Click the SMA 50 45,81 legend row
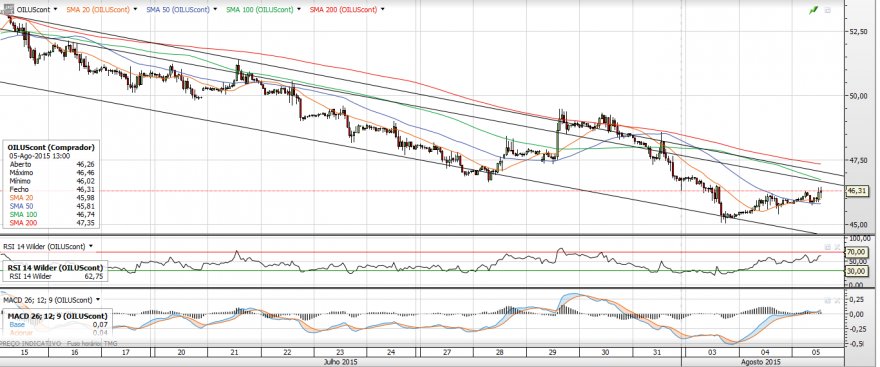880x367 pixels. click(x=51, y=207)
